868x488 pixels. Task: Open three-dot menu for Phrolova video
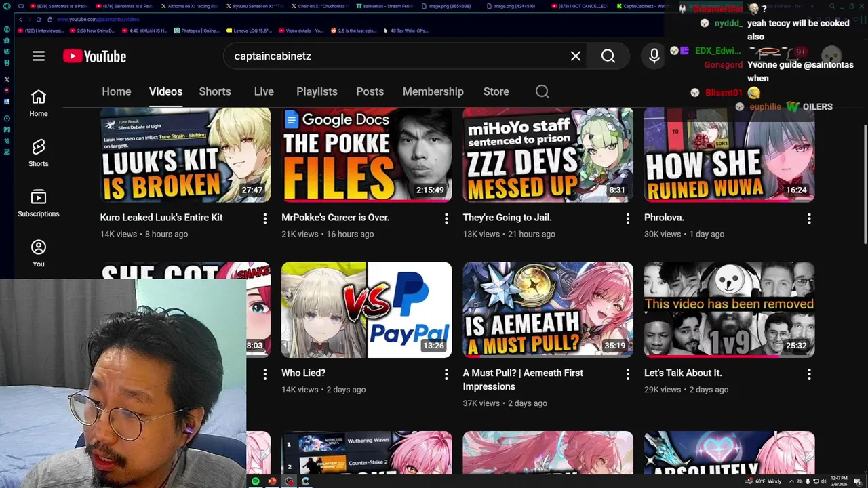pyautogui.click(x=809, y=218)
